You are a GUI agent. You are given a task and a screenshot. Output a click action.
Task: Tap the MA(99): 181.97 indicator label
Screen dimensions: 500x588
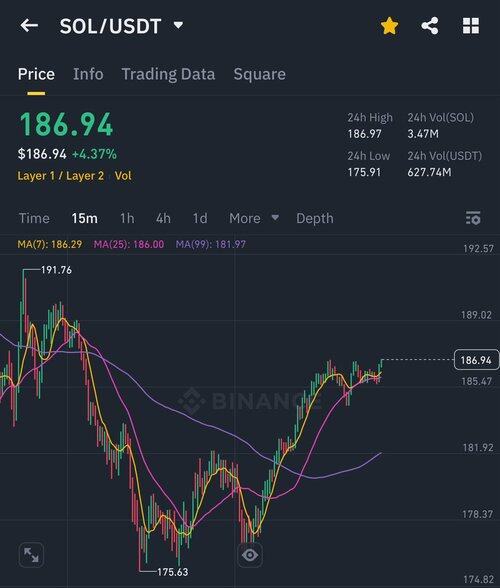(211, 244)
